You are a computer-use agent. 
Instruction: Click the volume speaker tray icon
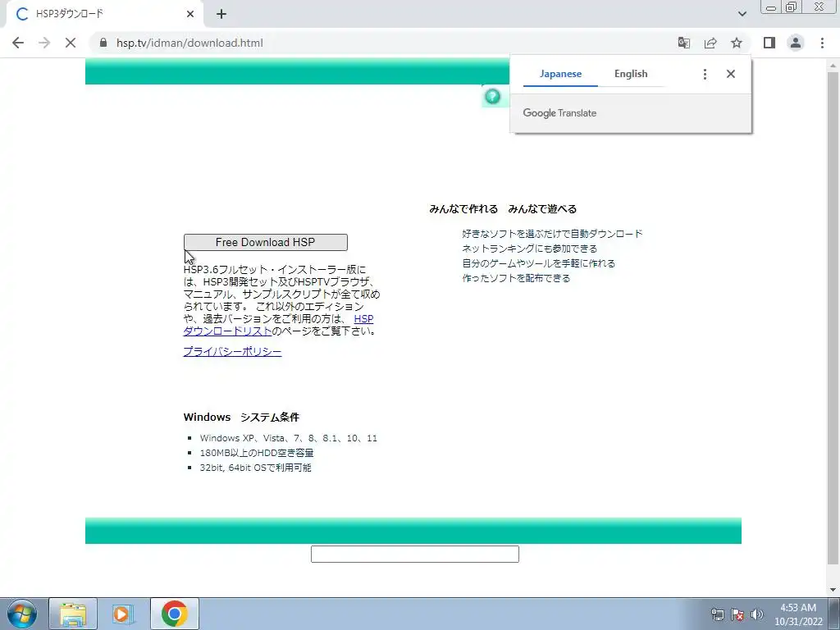[x=757, y=614]
